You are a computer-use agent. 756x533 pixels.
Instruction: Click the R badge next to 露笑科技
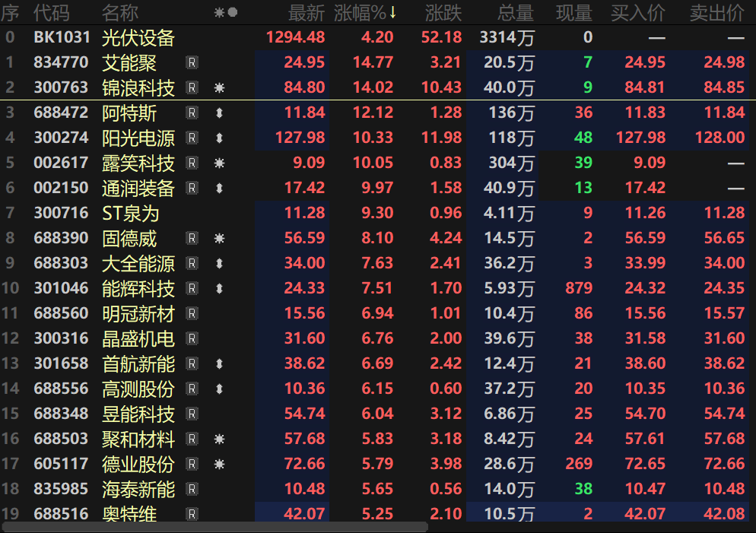(192, 163)
